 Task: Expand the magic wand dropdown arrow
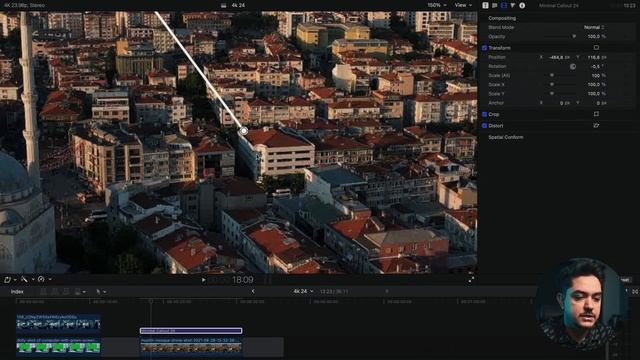[x=33, y=280]
